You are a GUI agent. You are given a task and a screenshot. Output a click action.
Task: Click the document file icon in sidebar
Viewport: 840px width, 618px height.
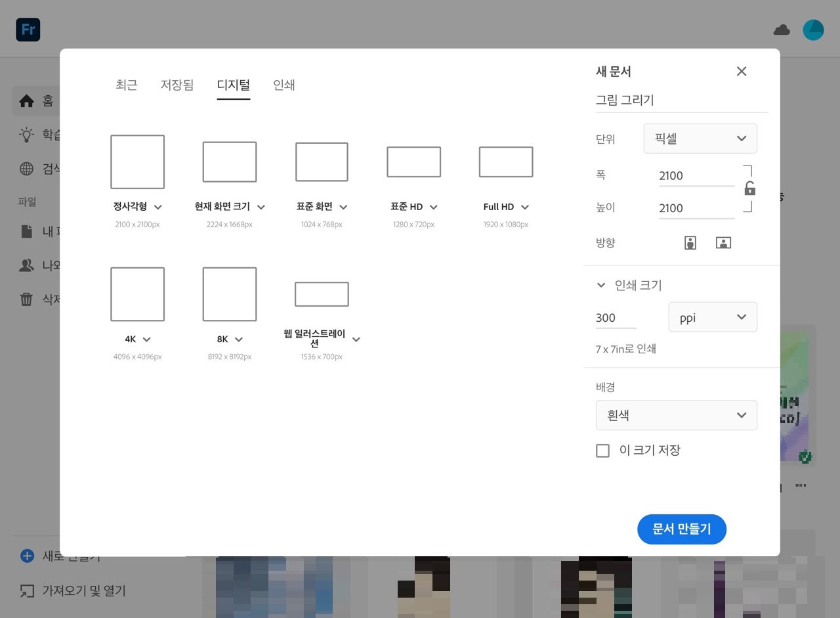[26, 231]
